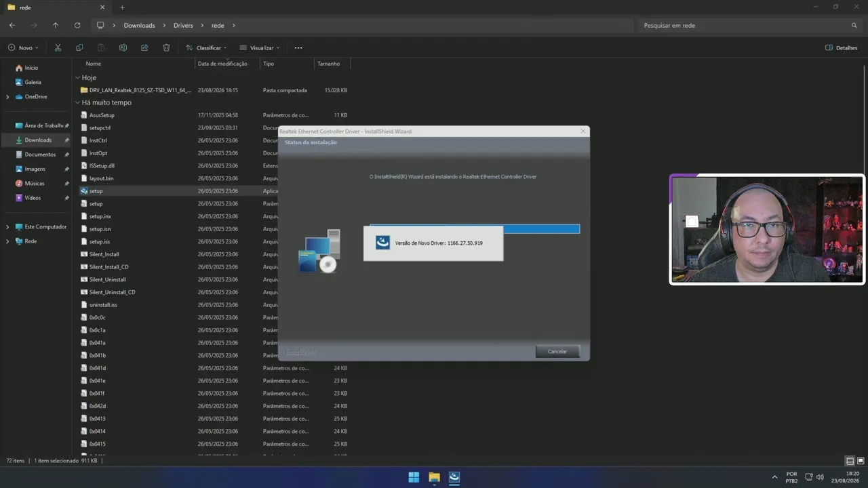Click the POR PTB2 language indicator
868x488 pixels.
click(791, 477)
